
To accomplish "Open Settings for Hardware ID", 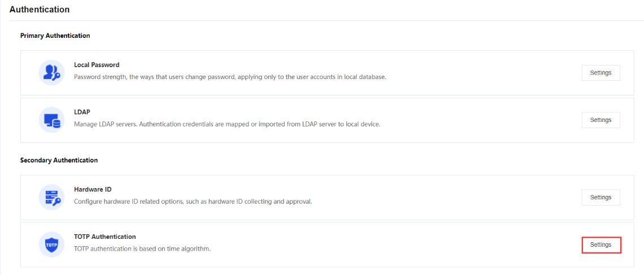I will coord(601,197).
